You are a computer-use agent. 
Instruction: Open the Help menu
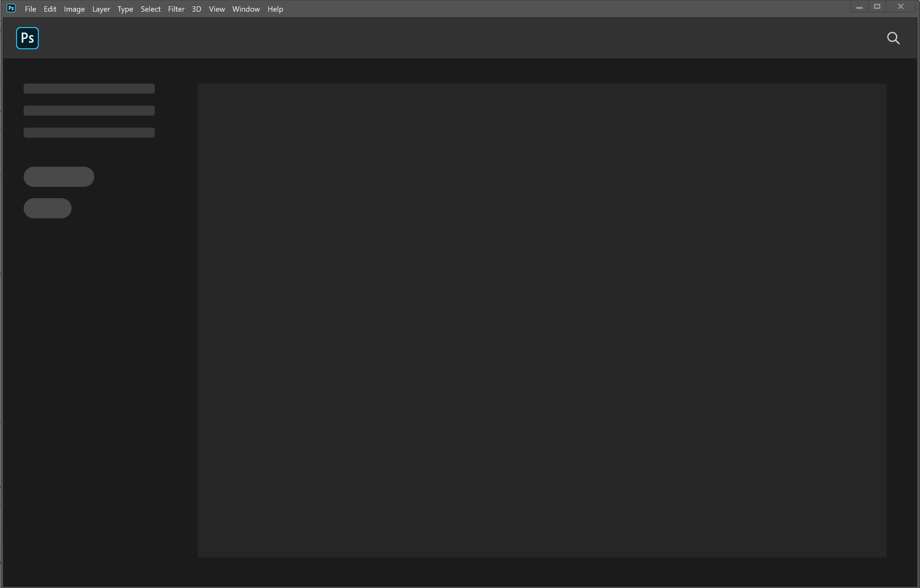[x=275, y=9]
